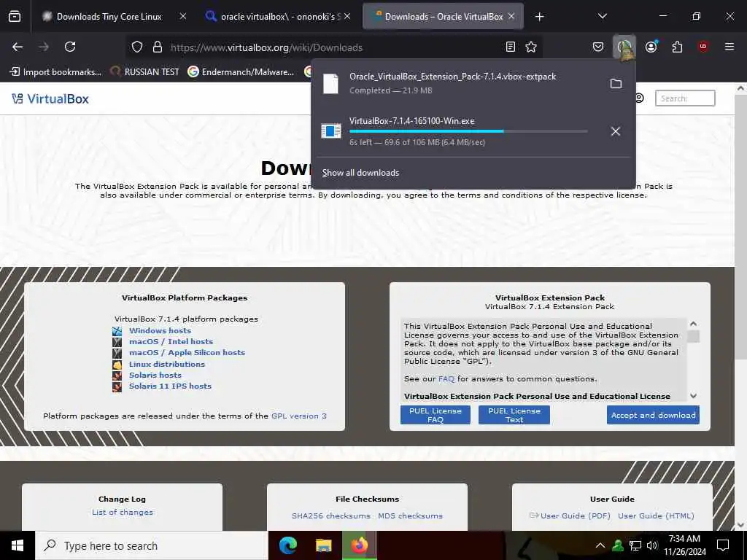Click the PUEL License FAQ button
This screenshot has width=747, height=560.
[x=436, y=415]
